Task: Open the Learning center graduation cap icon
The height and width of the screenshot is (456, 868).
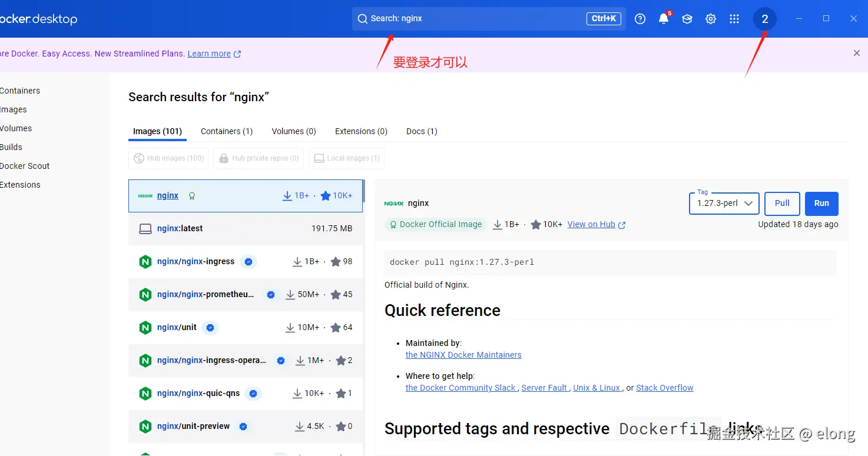Action: [x=687, y=19]
